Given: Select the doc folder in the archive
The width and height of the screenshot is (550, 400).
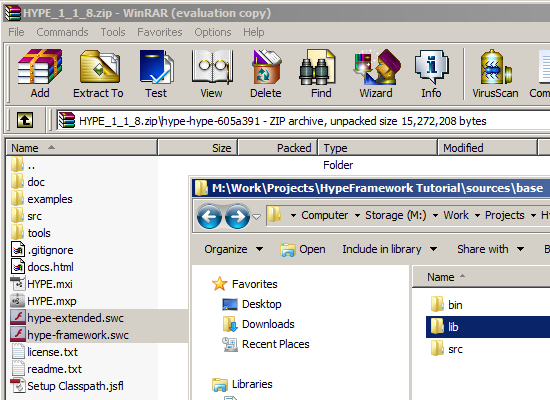Looking at the screenshot, I should [x=28, y=182].
